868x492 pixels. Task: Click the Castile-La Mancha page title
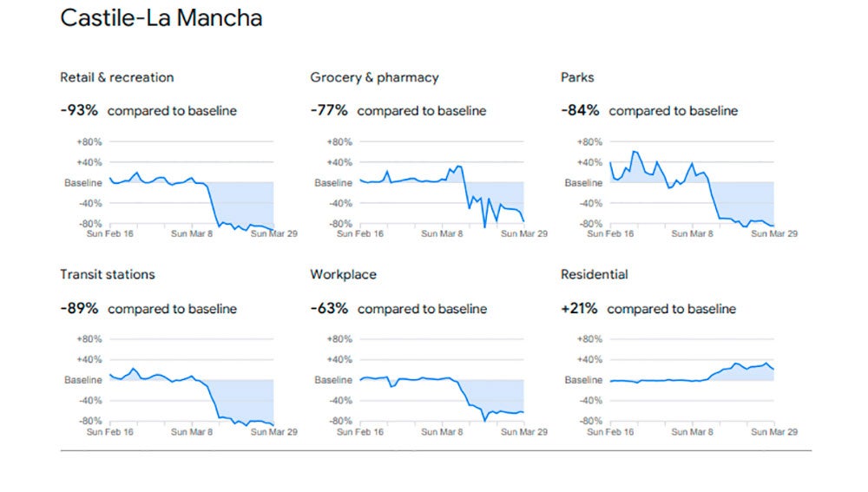(x=161, y=18)
